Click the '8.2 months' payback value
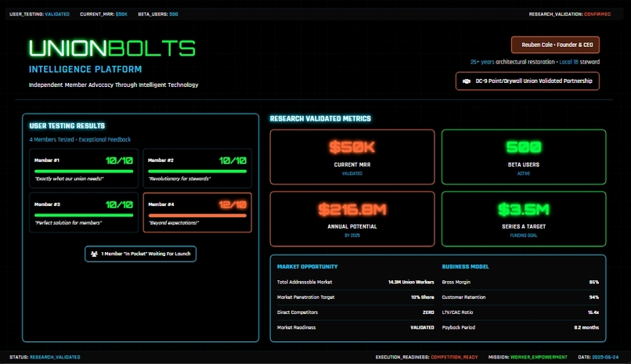 coord(586,327)
